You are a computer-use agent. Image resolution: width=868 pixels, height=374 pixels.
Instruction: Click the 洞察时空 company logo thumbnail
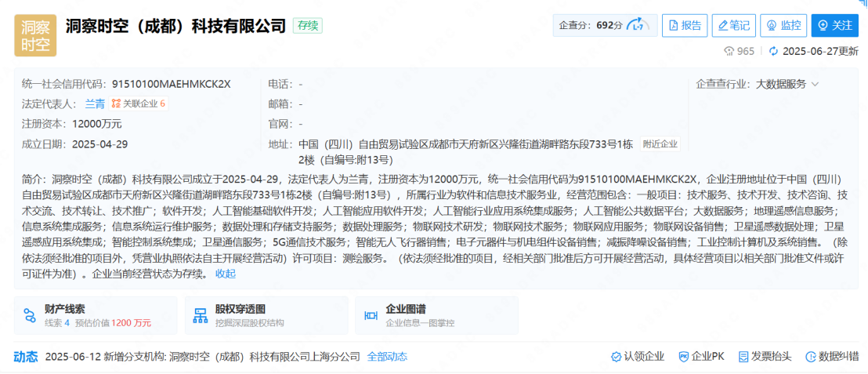pyautogui.click(x=35, y=35)
